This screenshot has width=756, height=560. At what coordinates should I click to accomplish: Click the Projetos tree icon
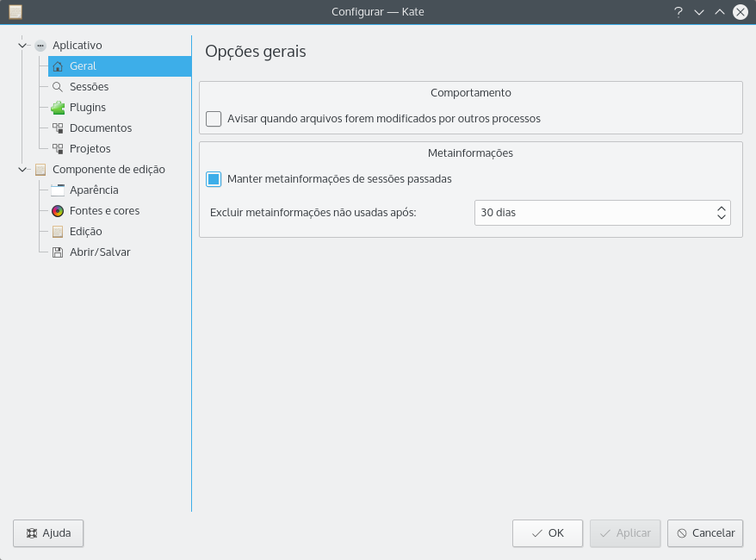pos(58,149)
